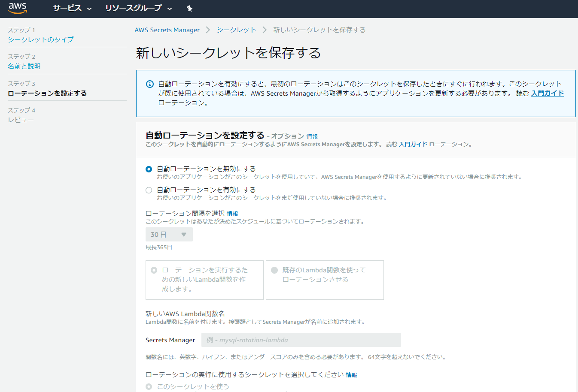
Task: Open the リソースグループ menu
Action: [x=134, y=8]
